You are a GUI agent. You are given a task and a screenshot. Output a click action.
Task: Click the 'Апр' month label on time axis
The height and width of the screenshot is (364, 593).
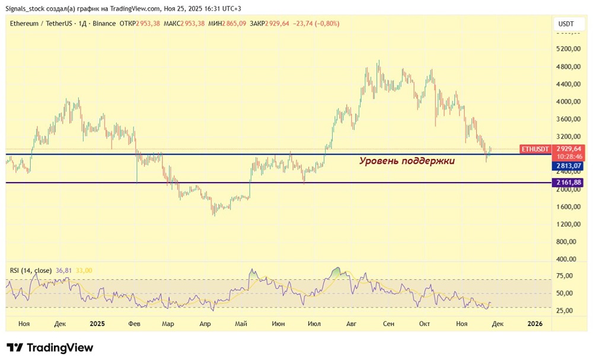205,324
